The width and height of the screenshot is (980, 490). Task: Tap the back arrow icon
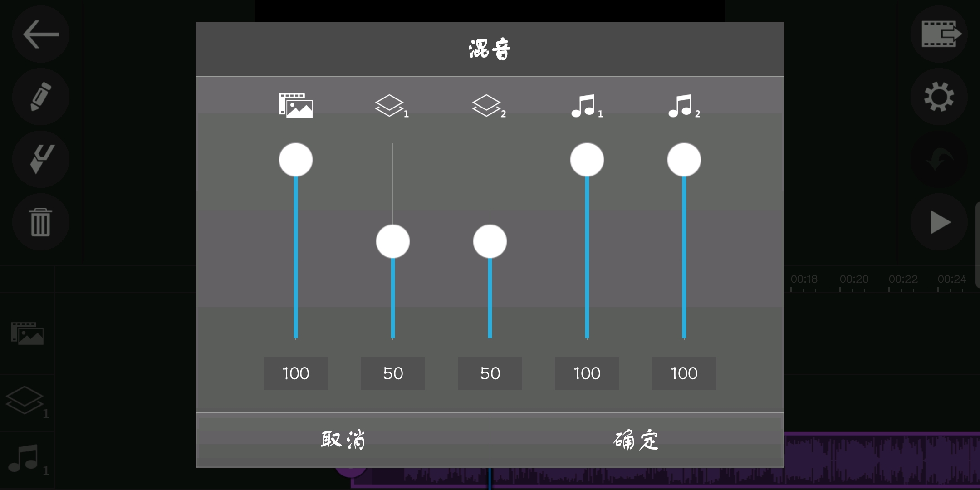coord(41,34)
